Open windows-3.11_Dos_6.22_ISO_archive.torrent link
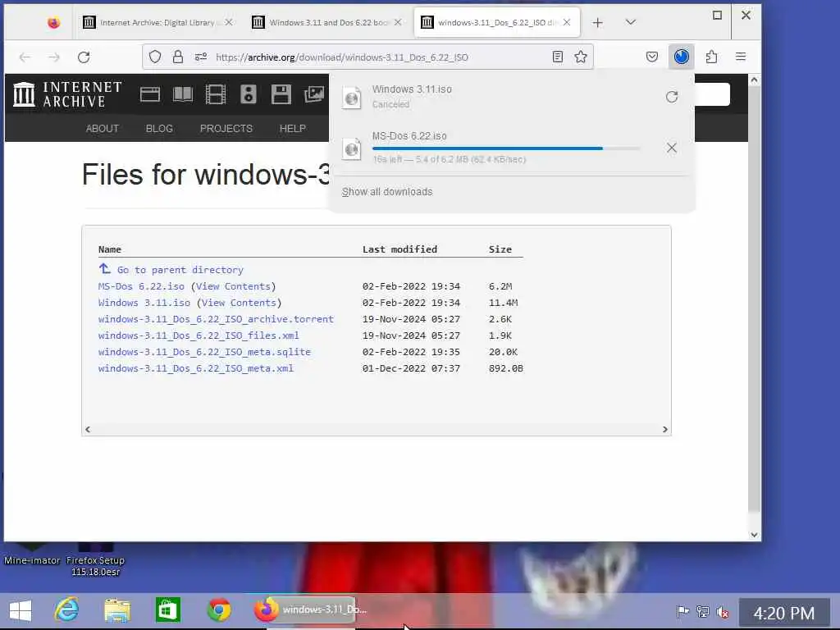The height and width of the screenshot is (630, 840). [216, 319]
